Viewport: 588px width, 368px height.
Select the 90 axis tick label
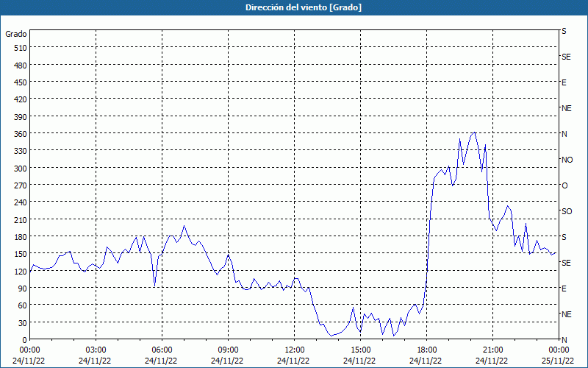(x=23, y=289)
